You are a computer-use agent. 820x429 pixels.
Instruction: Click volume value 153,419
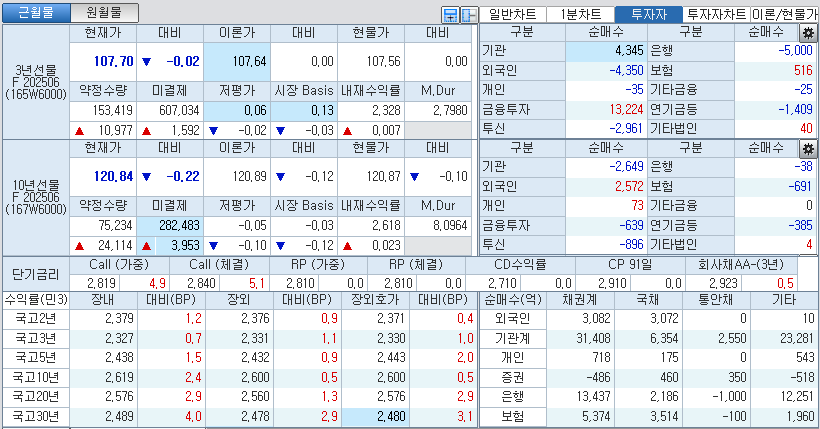point(103,111)
